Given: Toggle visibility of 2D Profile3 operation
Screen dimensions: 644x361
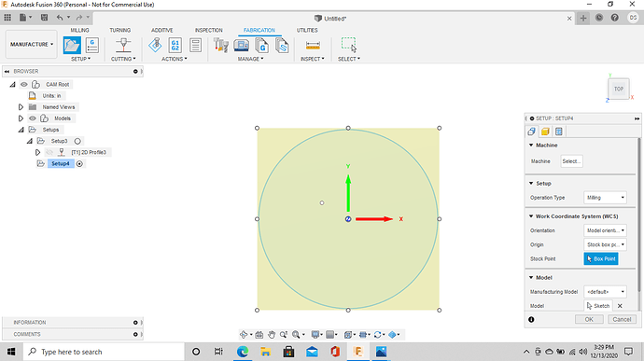Looking at the screenshot, I should tap(49, 152).
